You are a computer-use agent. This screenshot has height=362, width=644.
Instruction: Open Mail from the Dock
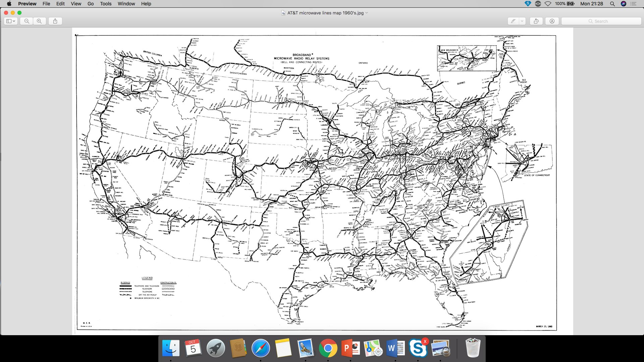306,348
